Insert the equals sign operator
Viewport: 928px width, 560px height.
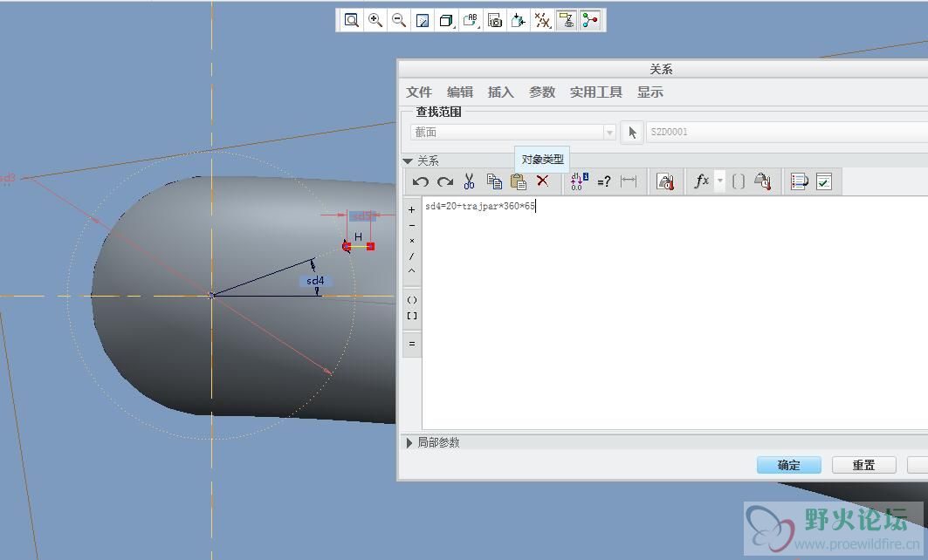click(x=412, y=344)
